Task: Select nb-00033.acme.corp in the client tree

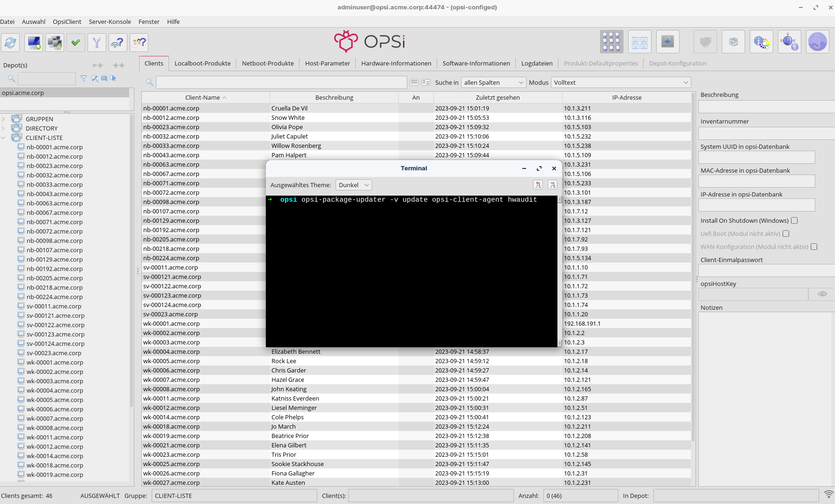Action: coord(55,184)
